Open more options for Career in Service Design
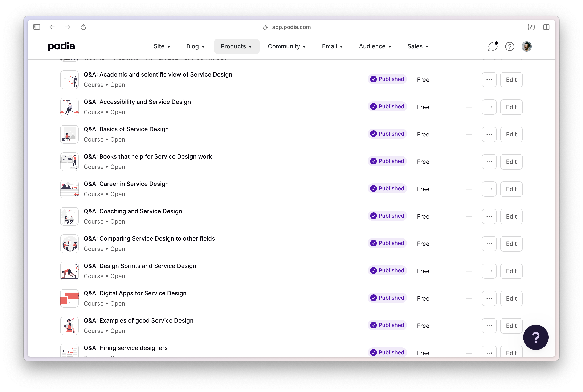The height and width of the screenshot is (392, 583). pos(489,189)
